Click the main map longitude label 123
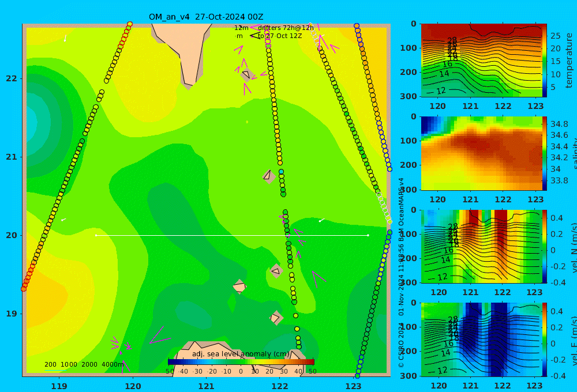The image size is (577, 392). click(x=354, y=386)
